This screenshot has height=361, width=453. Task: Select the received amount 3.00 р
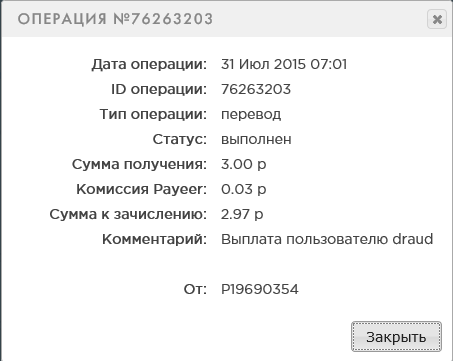244,164
